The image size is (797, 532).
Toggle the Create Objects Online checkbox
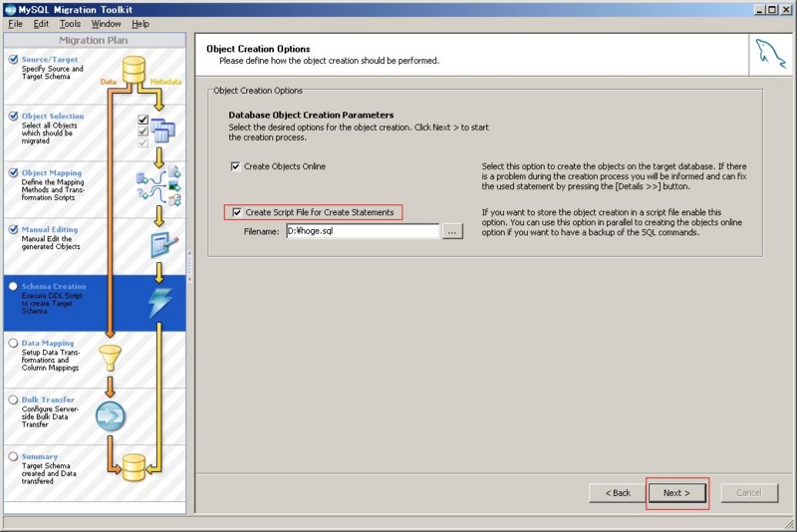235,166
